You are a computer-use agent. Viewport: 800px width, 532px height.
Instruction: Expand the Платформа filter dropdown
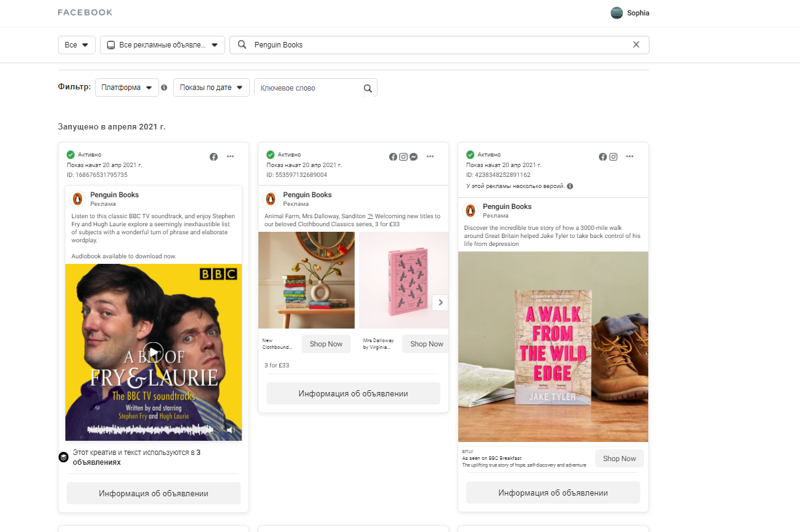[126, 88]
